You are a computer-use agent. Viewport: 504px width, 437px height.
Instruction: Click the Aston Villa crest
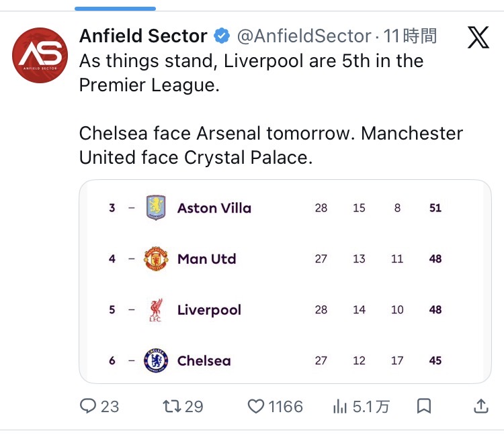pyautogui.click(x=156, y=207)
